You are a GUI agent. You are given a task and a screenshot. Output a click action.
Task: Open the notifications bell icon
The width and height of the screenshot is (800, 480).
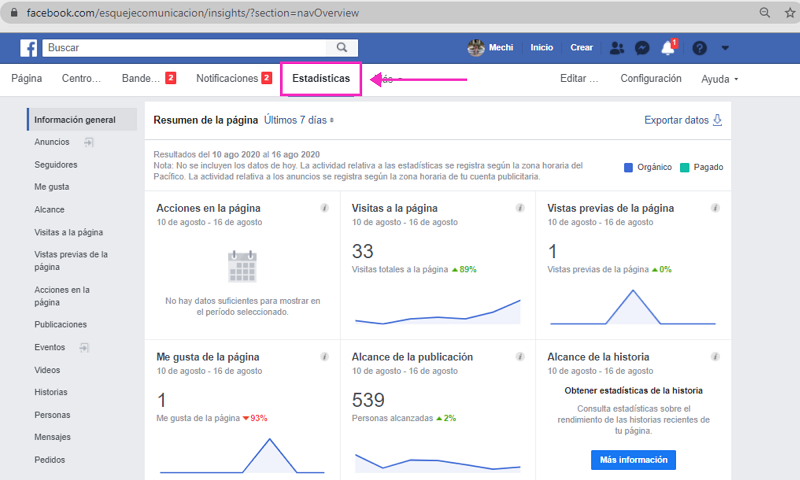[x=667, y=48]
